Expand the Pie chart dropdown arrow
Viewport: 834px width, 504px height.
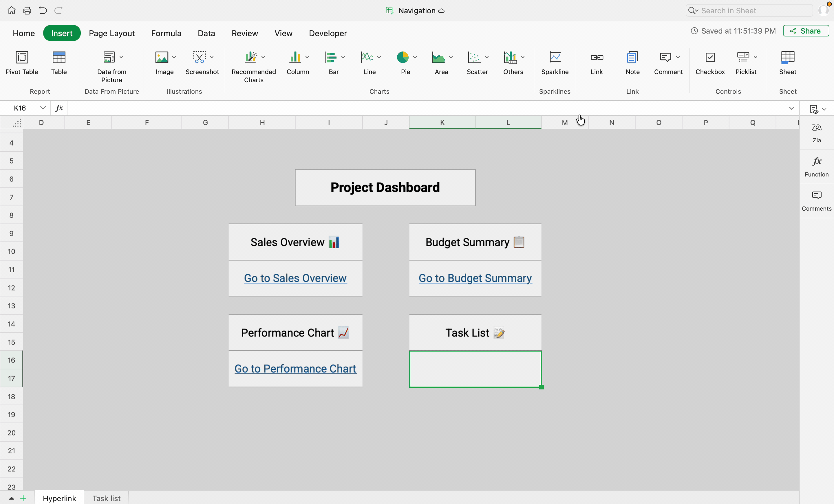point(415,57)
